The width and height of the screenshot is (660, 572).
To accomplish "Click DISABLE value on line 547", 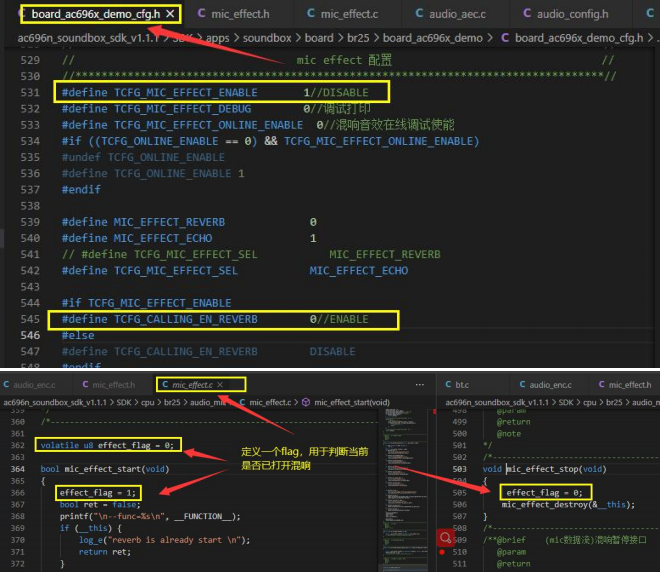I will tap(332, 351).
